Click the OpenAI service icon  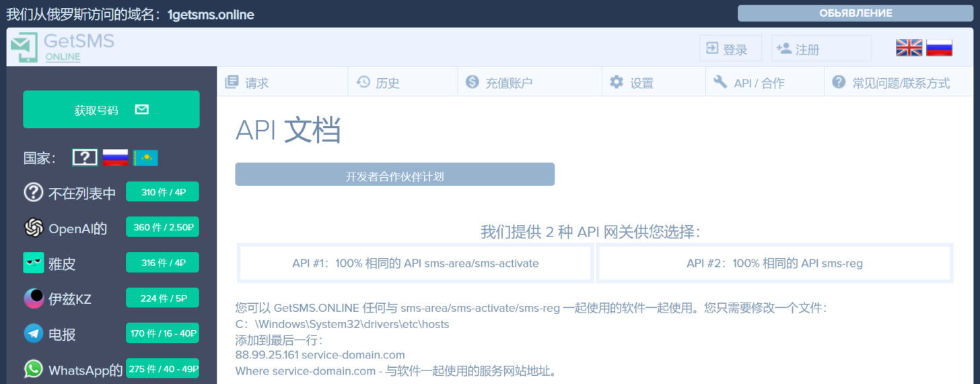pyautogui.click(x=34, y=228)
